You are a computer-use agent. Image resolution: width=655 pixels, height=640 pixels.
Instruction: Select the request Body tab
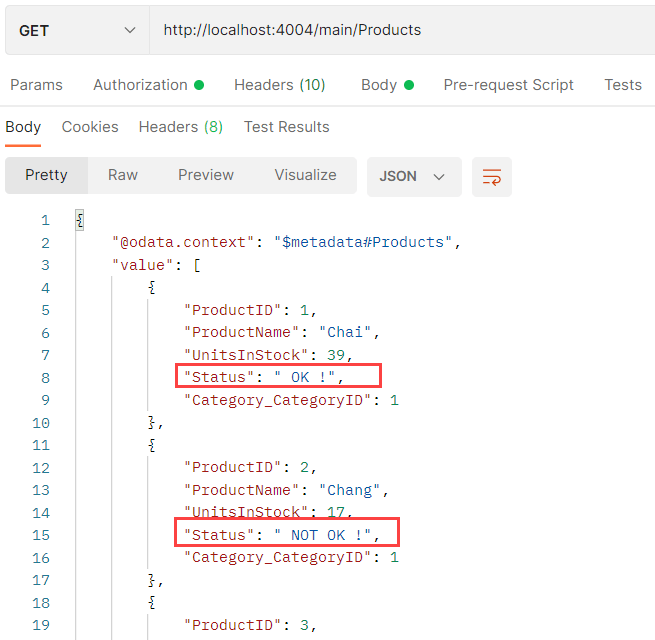coord(386,85)
